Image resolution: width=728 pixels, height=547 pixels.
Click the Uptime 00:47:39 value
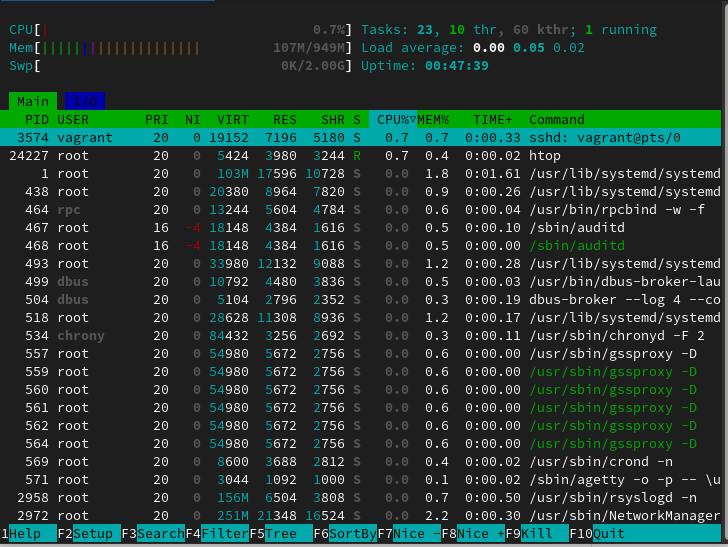[456, 66]
